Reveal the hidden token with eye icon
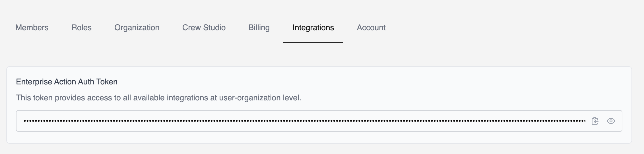 pos(611,121)
